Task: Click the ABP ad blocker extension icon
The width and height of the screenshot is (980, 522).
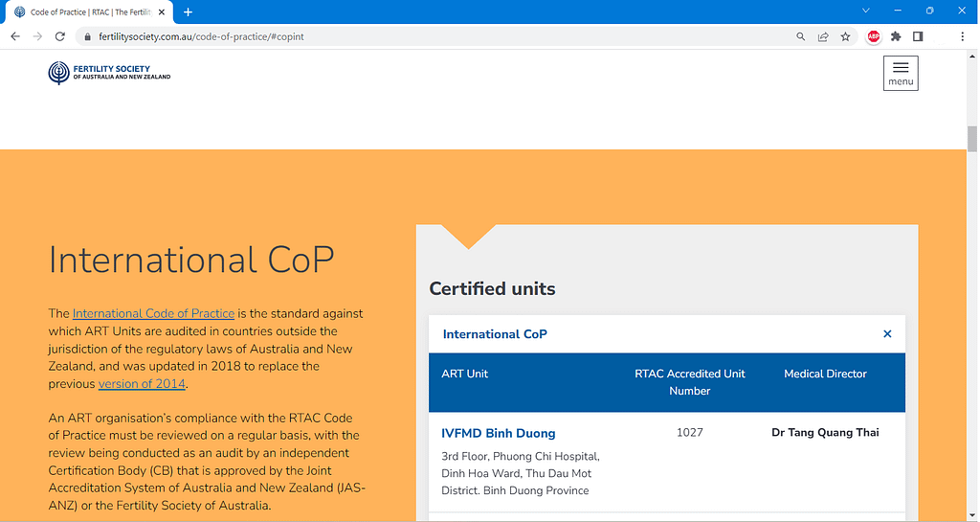Action: pyautogui.click(x=873, y=36)
